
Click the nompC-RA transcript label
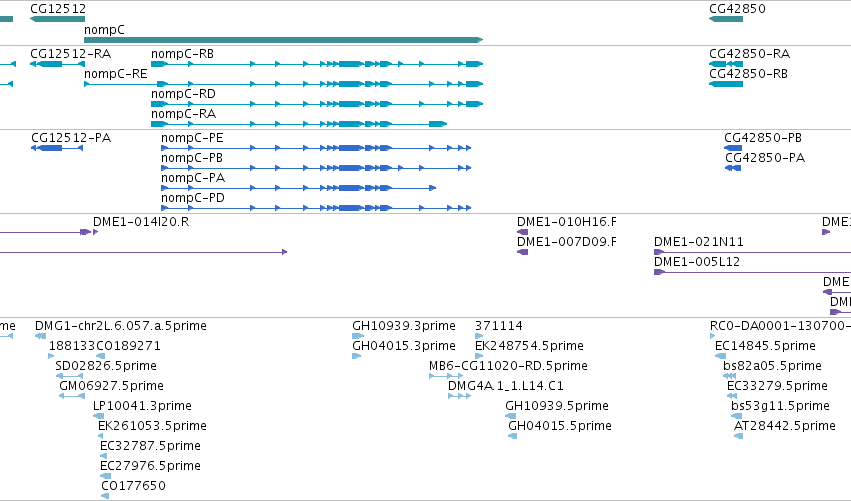point(183,113)
